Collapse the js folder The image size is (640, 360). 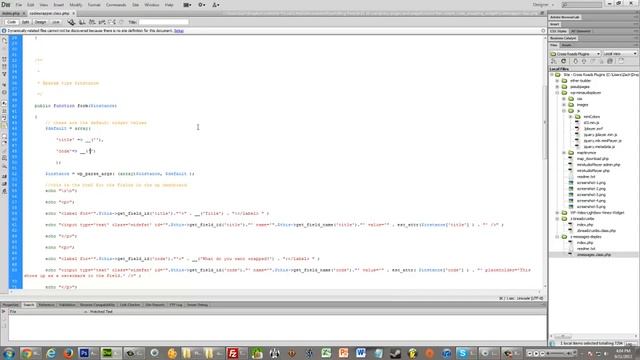click(x=564, y=111)
